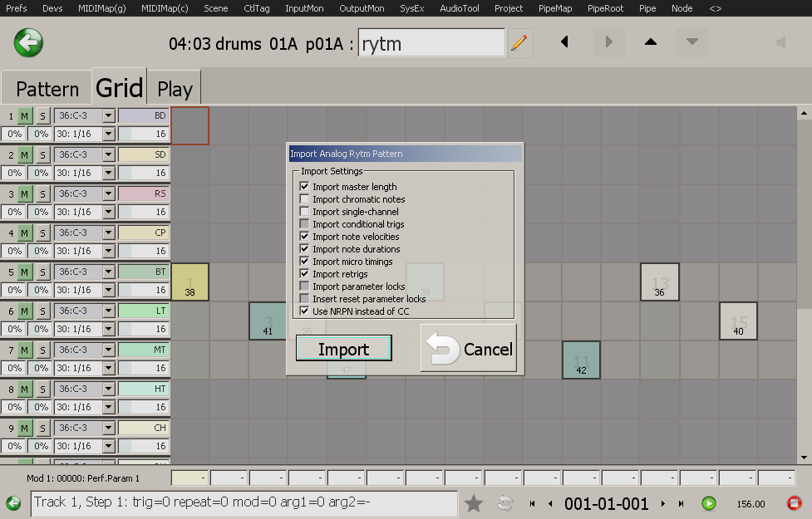This screenshot has height=519, width=812.
Task: Toggle Use NRPN instead of CC
Action: tap(305, 311)
